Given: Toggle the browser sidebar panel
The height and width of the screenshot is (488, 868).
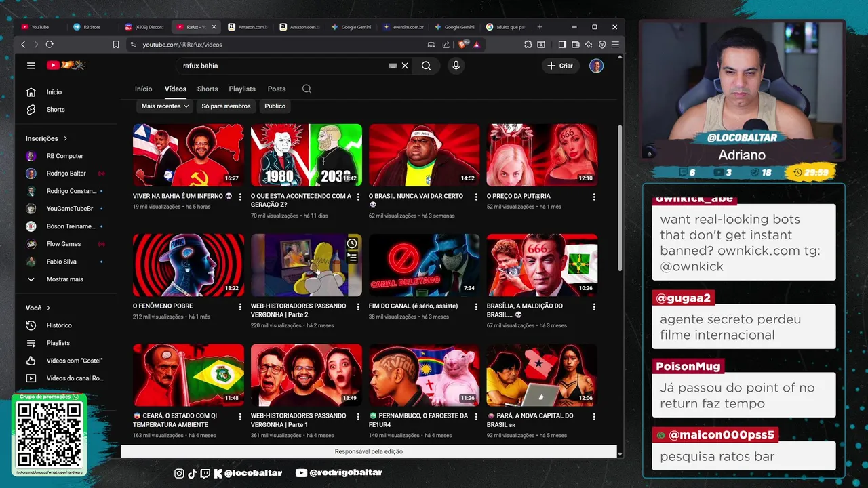Looking at the screenshot, I should 562,45.
